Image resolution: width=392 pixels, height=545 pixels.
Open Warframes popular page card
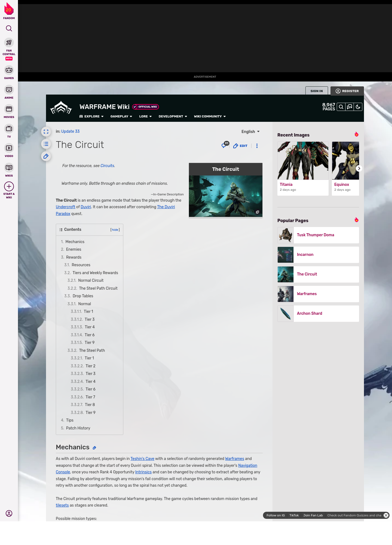tap(318, 294)
